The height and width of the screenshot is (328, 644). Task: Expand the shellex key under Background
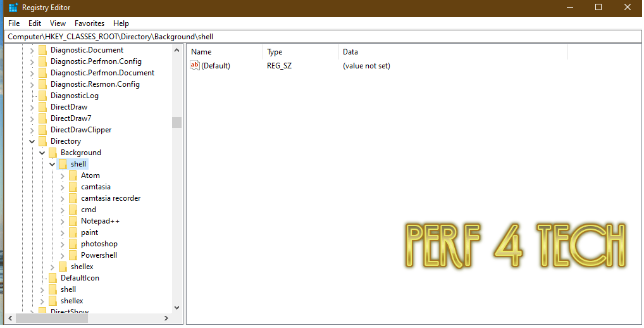(52, 267)
